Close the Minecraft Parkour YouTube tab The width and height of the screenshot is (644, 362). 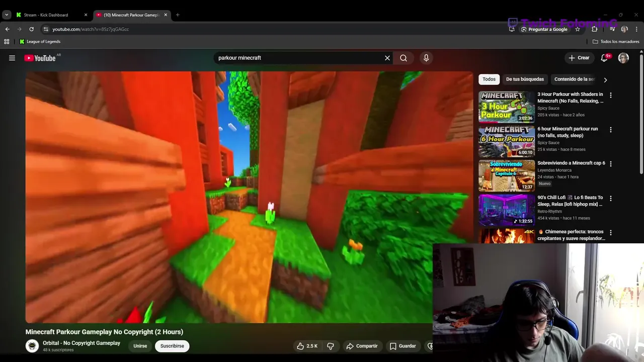pyautogui.click(x=166, y=15)
